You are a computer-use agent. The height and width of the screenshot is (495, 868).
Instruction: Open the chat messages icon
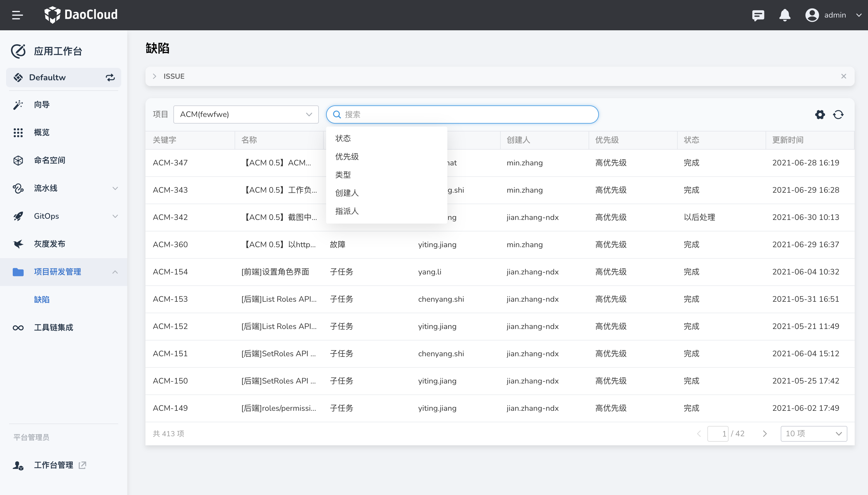coord(758,15)
